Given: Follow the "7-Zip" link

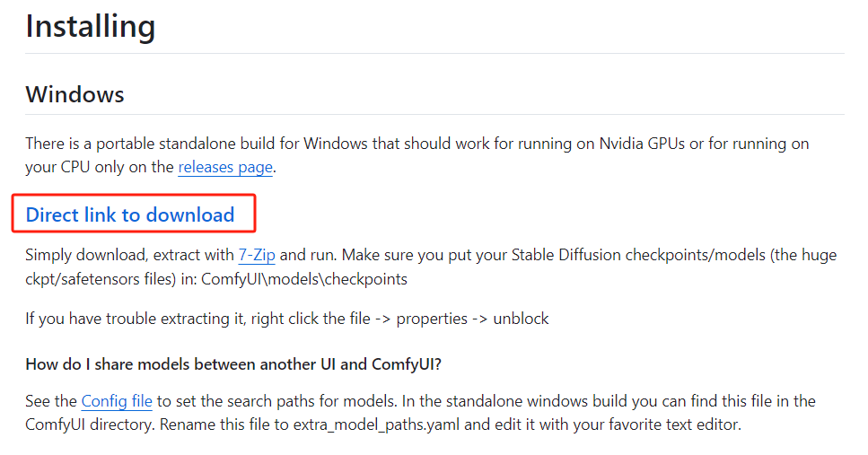Looking at the screenshot, I should pos(257,255).
